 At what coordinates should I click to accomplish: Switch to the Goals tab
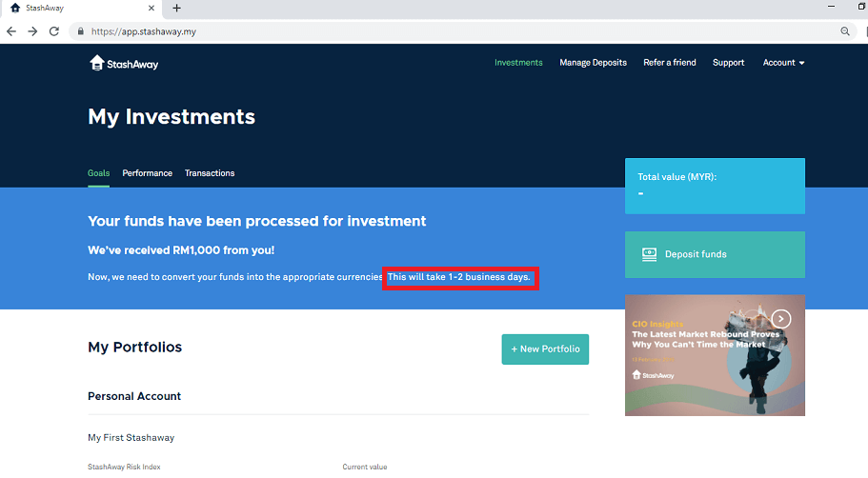(x=98, y=173)
